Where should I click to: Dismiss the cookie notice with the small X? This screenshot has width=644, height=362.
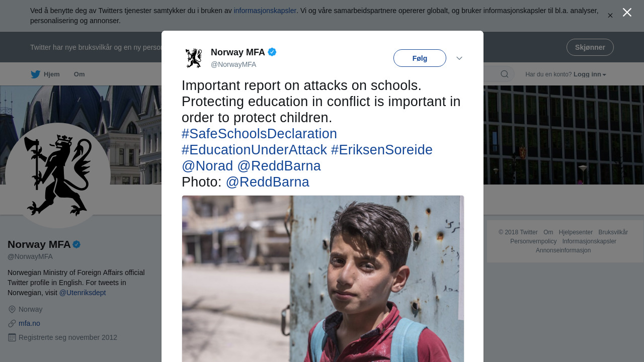tap(610, 16)
